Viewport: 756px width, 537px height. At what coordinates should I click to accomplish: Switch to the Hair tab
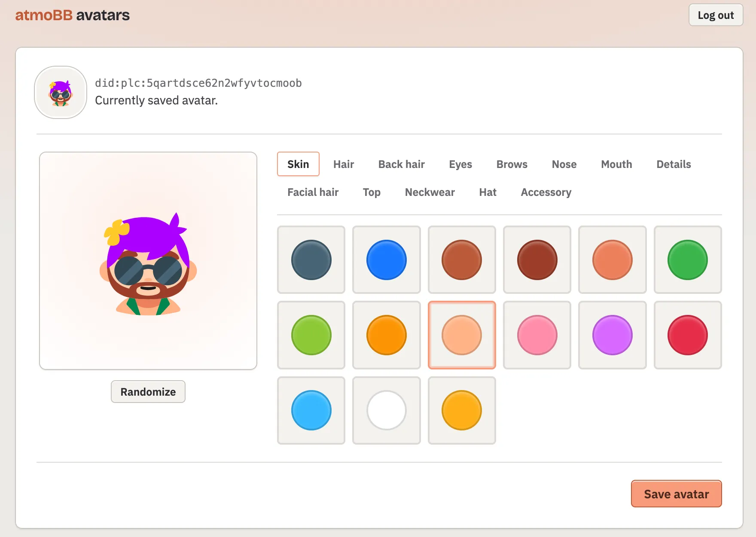(x=344, y=164)
